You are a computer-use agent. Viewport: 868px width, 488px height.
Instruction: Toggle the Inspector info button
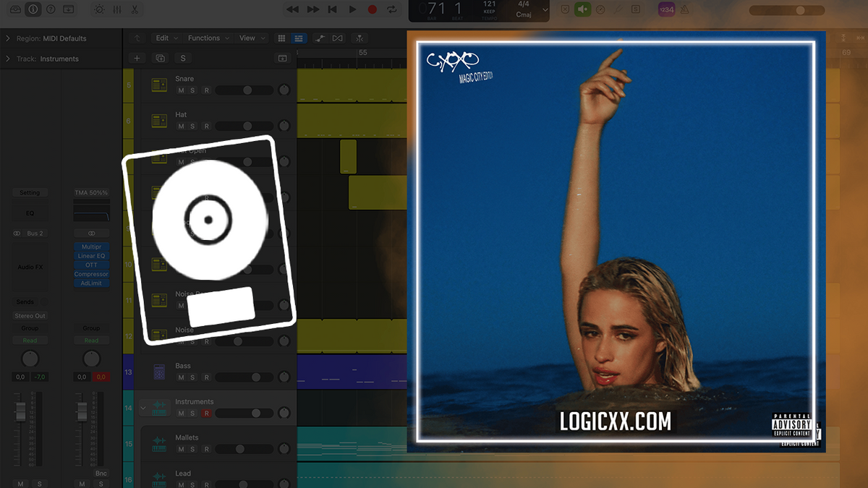[x=33, y=9]
